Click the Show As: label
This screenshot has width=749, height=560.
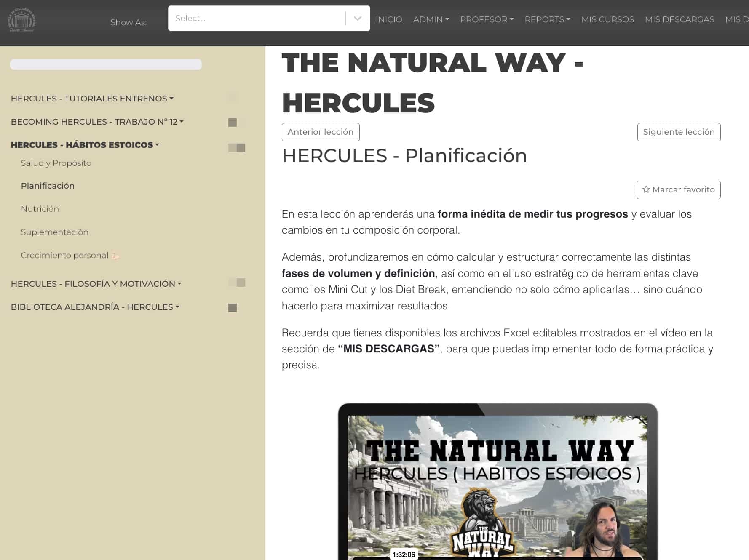point(128,22)
